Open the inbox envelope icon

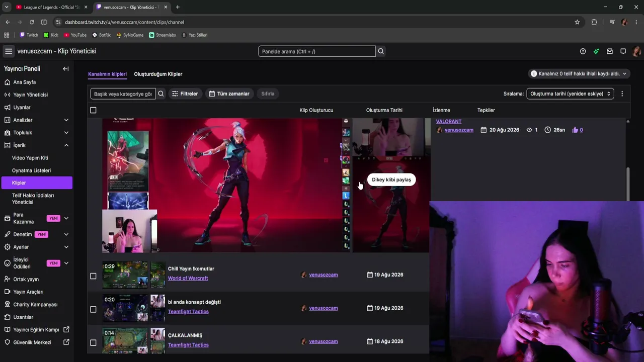(x=610, y=51)
